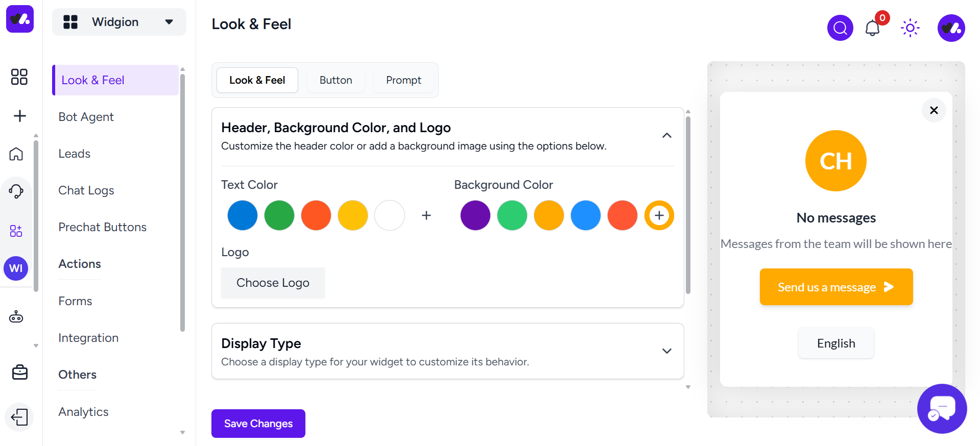Click the logout icon at bottom left

pos(19,417)
